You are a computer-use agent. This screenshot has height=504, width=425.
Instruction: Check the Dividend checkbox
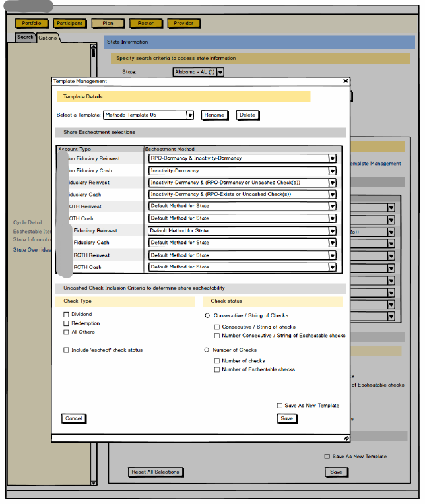pos(66,315)
